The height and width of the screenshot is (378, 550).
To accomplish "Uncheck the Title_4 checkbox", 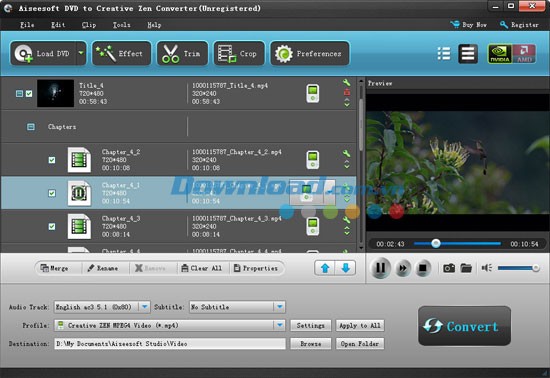I will click(x=29, y=94).
